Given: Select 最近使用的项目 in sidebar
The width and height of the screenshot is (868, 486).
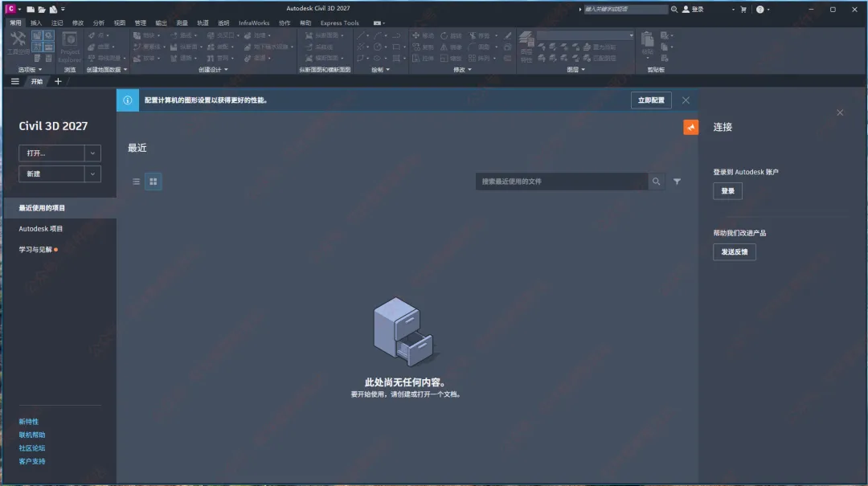Looking at the screenshot, I should [x=59, y=208].
